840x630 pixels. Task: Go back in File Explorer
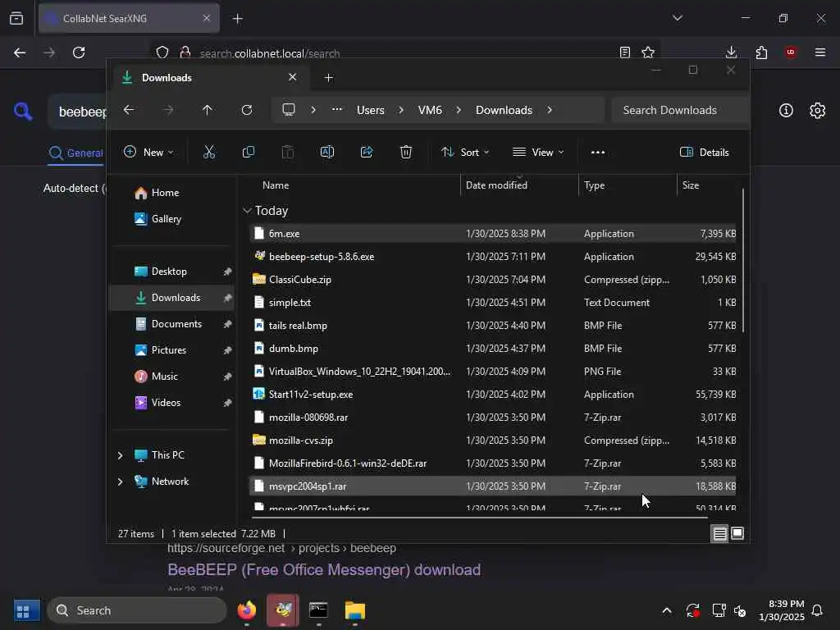(x=129, y=110)
